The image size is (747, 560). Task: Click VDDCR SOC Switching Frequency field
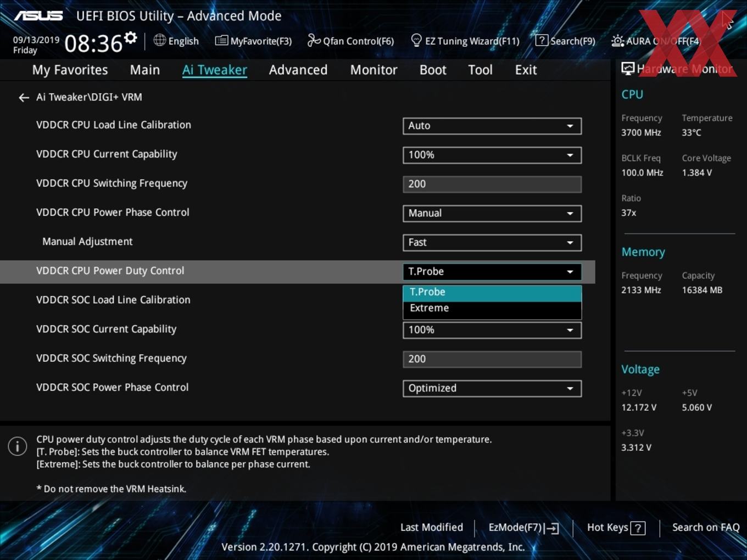coord(492,359)
